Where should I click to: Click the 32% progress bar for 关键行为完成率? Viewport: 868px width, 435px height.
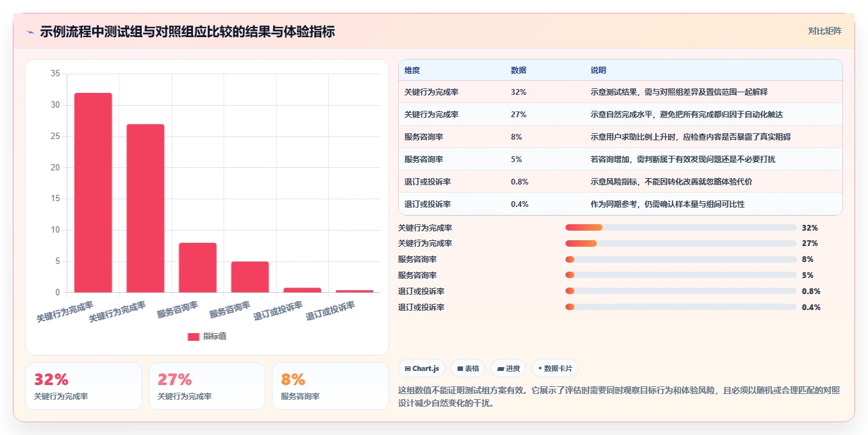coord(681,227)
